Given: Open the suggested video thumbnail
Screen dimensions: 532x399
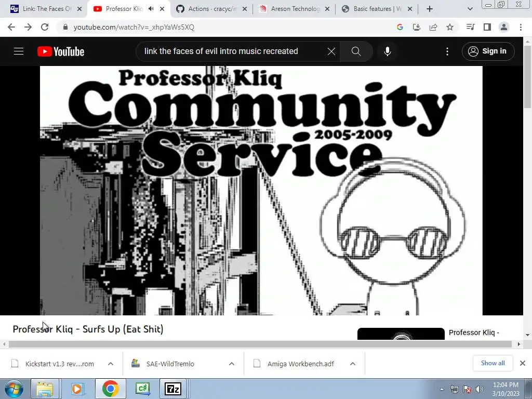Looking at the screenshot, I should pos(401,334).
